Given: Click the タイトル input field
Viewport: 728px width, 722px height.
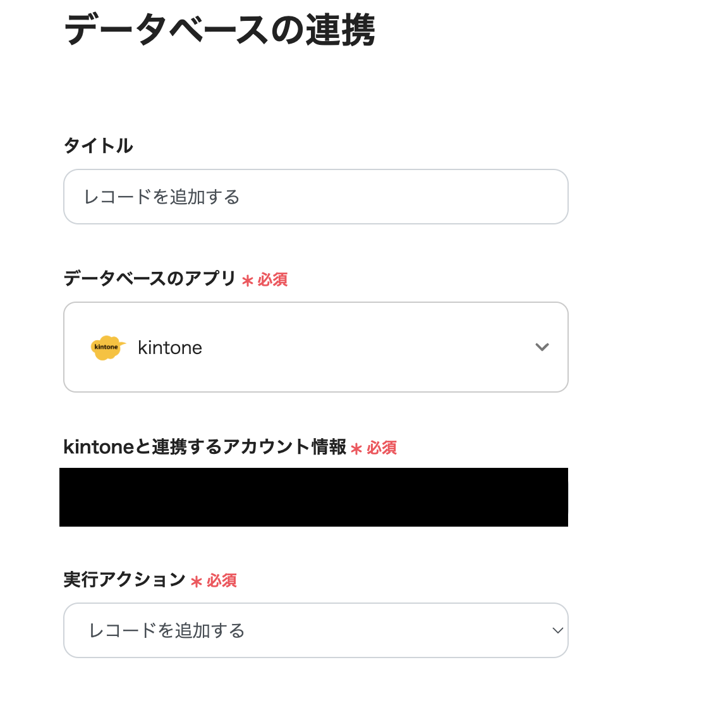Looking at the screenshot, I should [316, 197].
